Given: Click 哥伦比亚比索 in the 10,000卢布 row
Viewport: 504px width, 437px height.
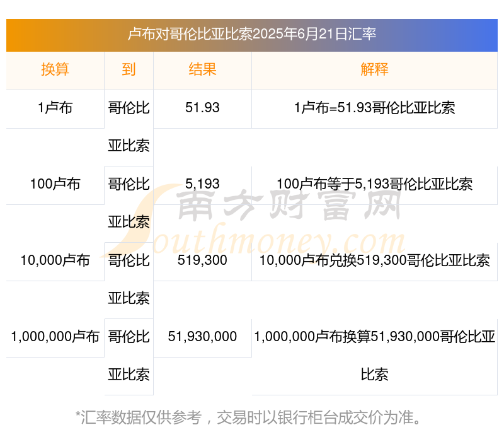Looking at the screenshot, I should (x=129, y=279).
